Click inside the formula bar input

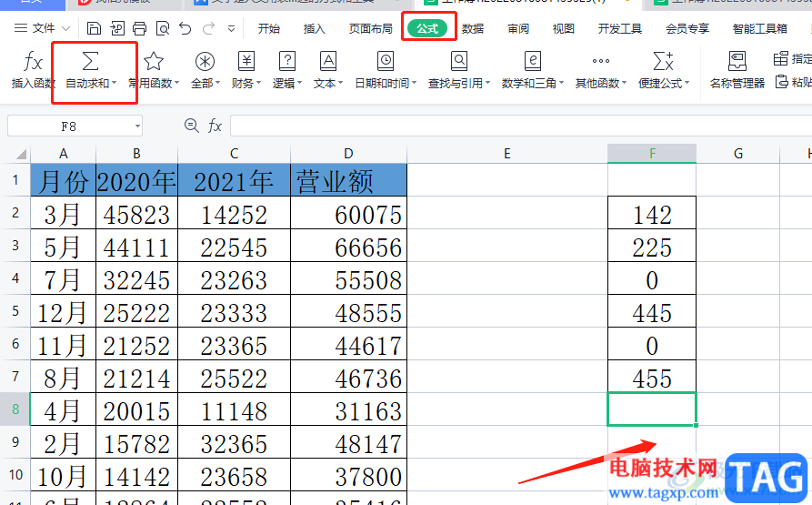click(x=521, y=126)
